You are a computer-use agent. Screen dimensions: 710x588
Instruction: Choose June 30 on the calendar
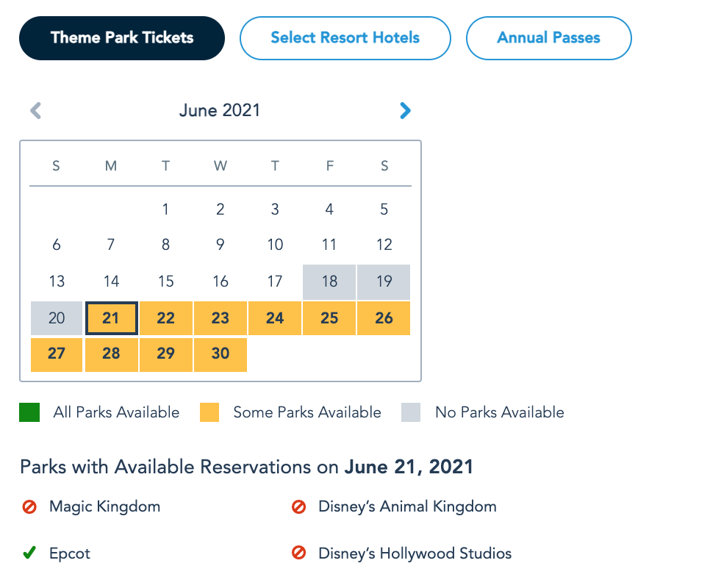tap(220, 354)
